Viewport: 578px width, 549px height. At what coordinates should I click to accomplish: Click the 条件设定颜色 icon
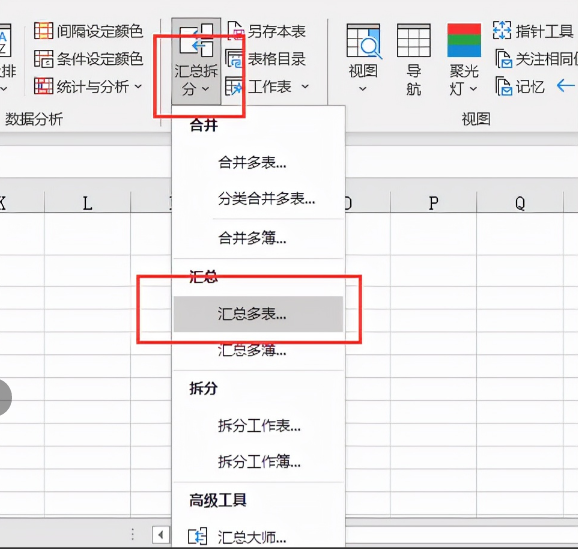tap(43, 59)
